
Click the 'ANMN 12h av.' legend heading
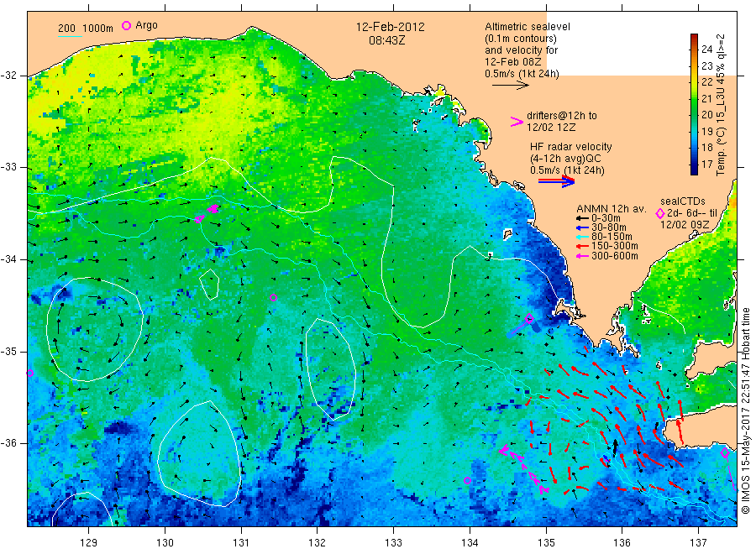(612, 209)
